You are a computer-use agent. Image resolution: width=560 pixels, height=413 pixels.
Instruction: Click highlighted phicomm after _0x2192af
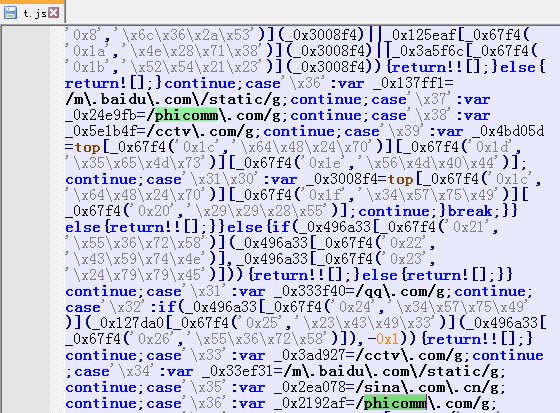[x=395, y=403]
